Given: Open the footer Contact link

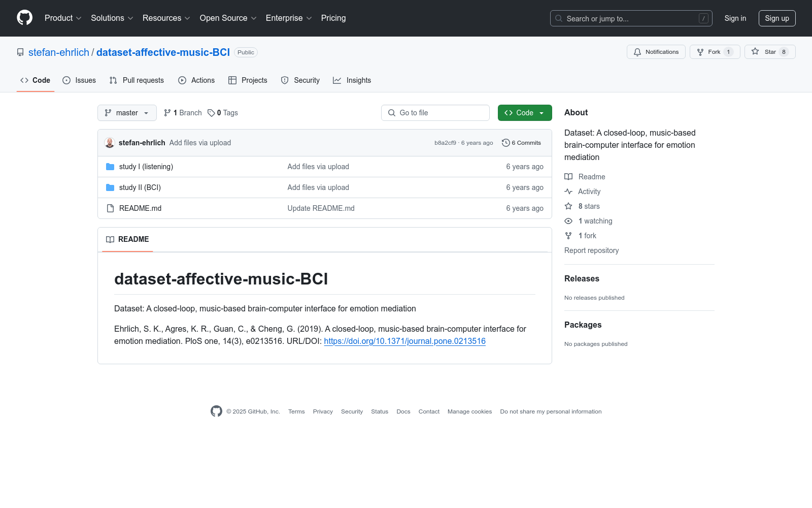Looking at the screenshot, I should 429,412.
